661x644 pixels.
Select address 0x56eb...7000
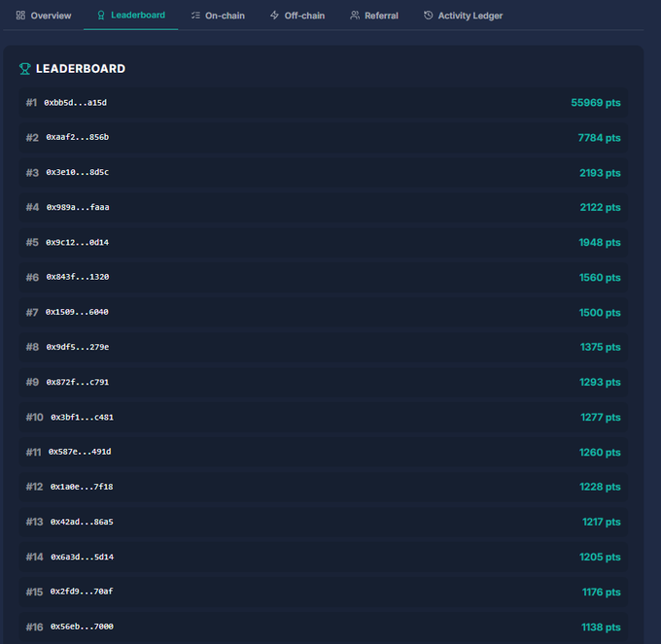point(83,627)
